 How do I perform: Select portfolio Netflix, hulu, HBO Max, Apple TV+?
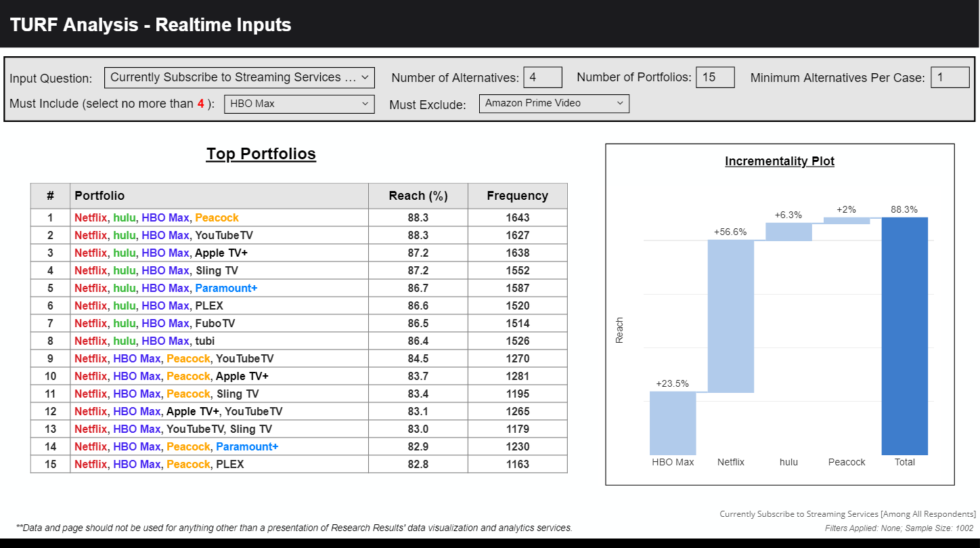click(299, 253)
